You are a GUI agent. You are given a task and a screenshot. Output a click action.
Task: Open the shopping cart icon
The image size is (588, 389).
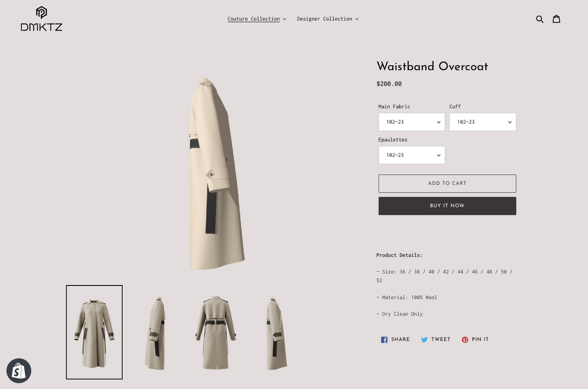556,19
